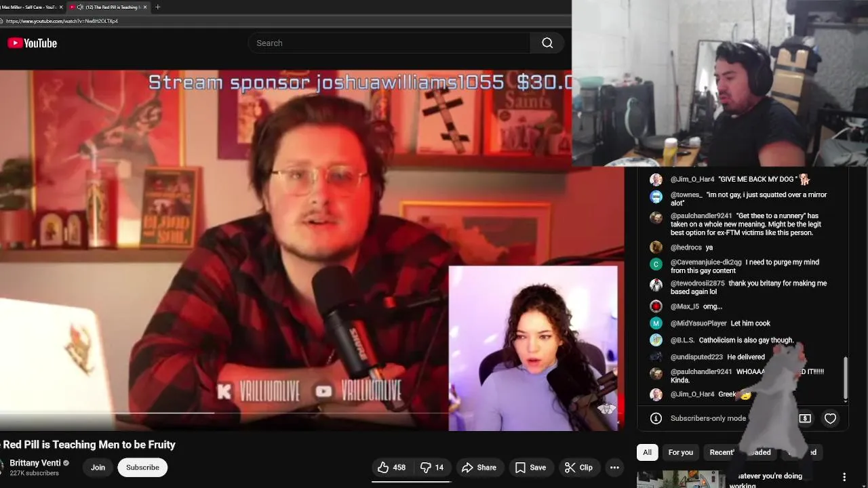The width and height of the screenshot is (868, 488).
Task: Send a heart reaction in chat
Action: click(x=830, y=419)
